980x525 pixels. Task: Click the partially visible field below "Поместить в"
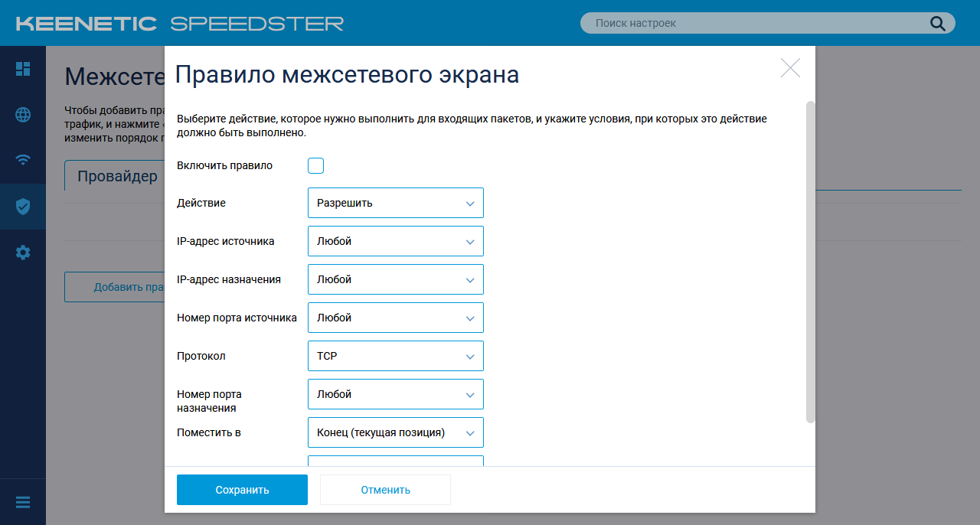pyautogui.click(x=396, y=461)
